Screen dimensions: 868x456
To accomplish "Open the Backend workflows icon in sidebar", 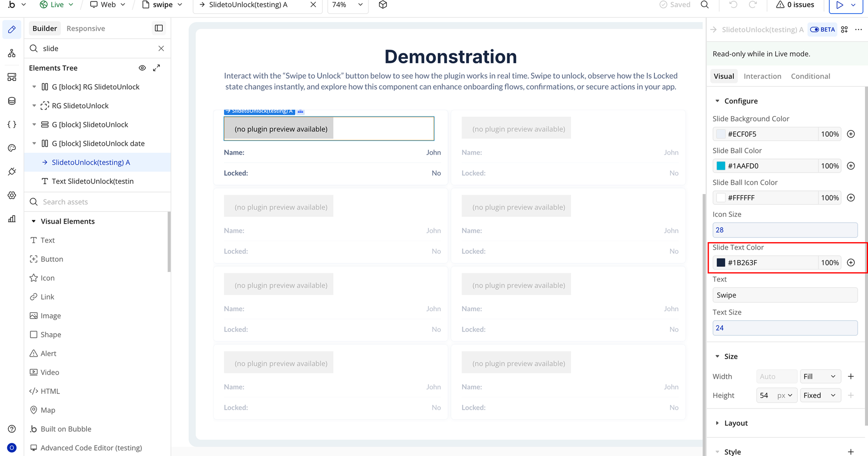I will (12, 77).
